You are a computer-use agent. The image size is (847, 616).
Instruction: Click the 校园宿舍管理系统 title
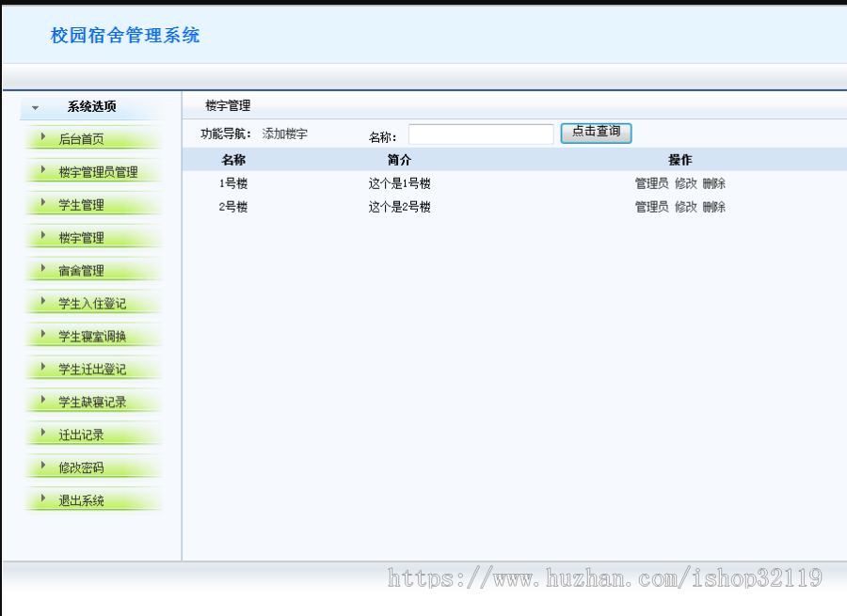124,35
